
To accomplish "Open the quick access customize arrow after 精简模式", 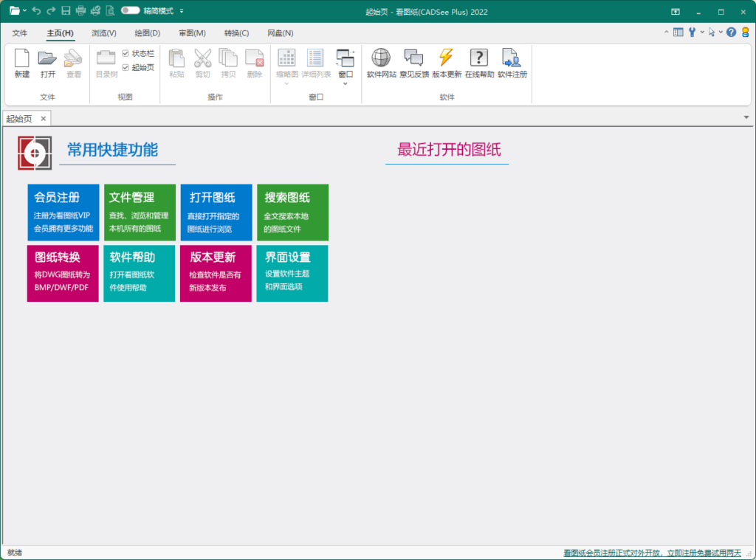I will click(x=182, y=10).
